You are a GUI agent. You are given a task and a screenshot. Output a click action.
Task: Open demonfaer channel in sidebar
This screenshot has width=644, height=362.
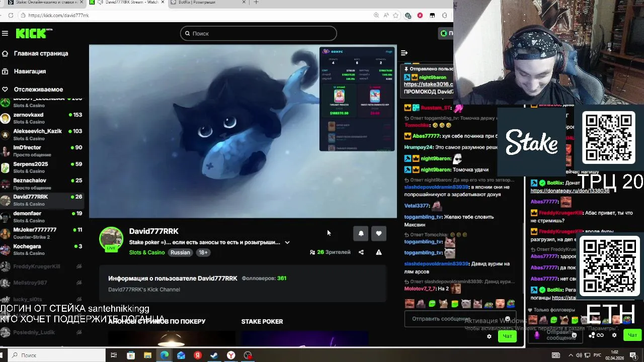(41, 217)
